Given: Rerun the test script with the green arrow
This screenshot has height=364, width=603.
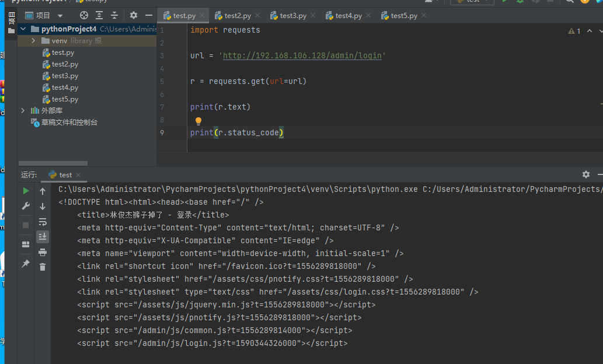Looking at the screenshot, I should 26,191.
